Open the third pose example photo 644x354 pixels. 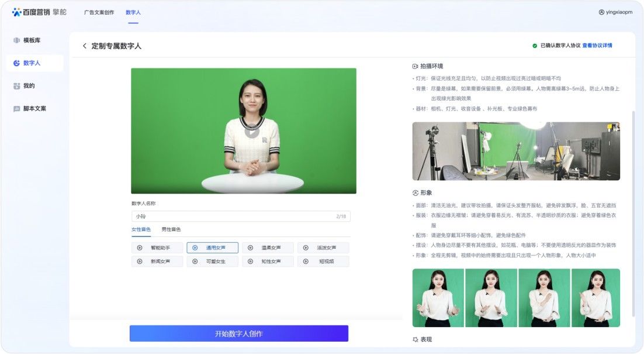click(545, 298)
